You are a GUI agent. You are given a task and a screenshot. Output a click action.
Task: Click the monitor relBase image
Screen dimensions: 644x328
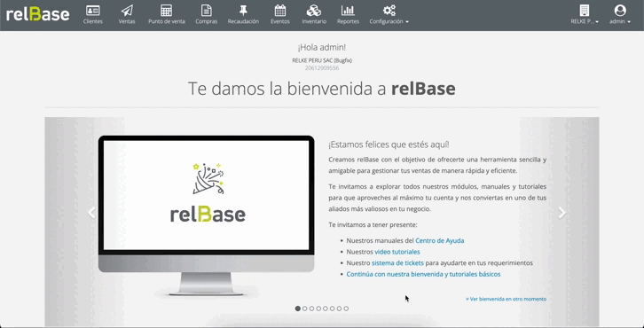(x=206, y=215)
